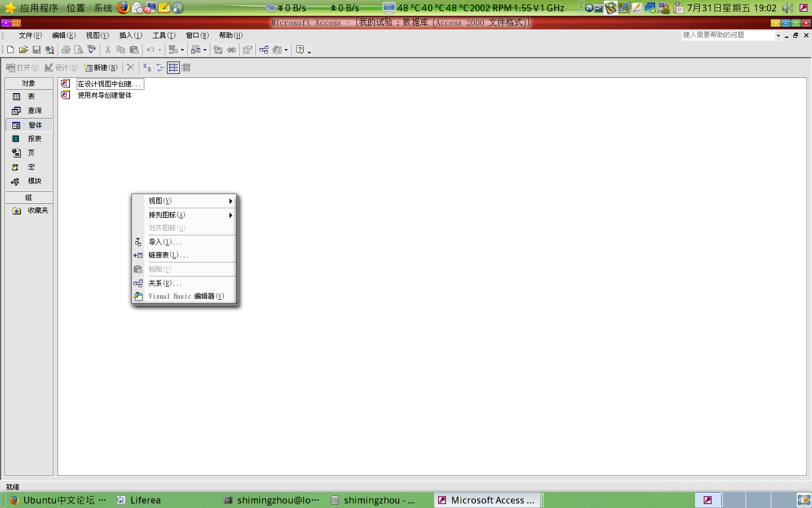812x508 pixels.
Task: Click the Copy icon in toolbar
Action: tap(121, 50)
